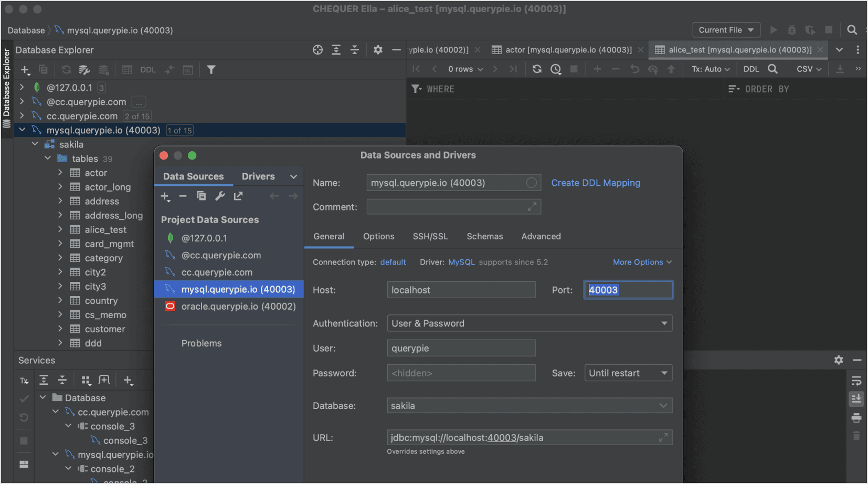This screenshot has height=484, width=868.
Task: Click inside the Host field
Action: (x=461, y=289)
